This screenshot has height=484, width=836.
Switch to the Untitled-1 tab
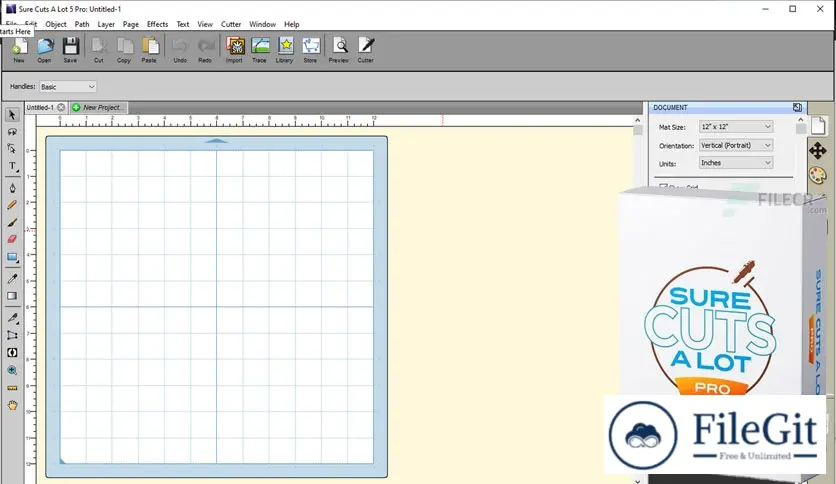click(x=40, y=107)
